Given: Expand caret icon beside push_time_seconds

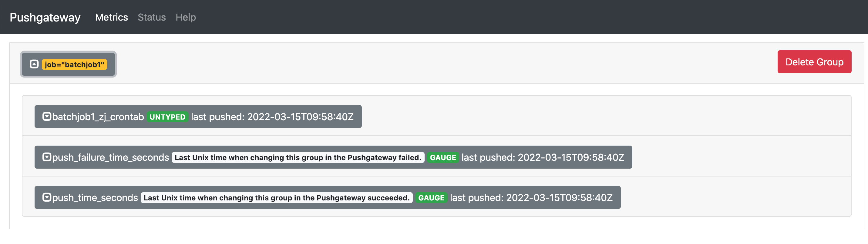Looking at the screenshot, I should point(47,197).
